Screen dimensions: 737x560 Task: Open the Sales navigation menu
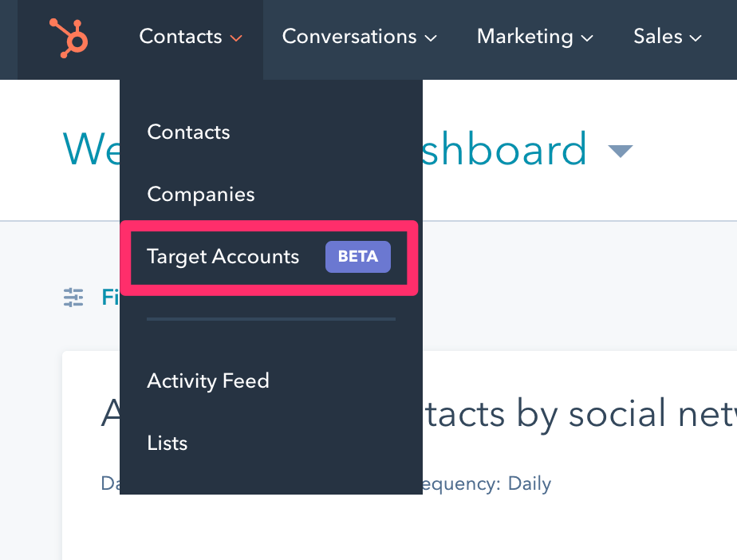point(657,36)
